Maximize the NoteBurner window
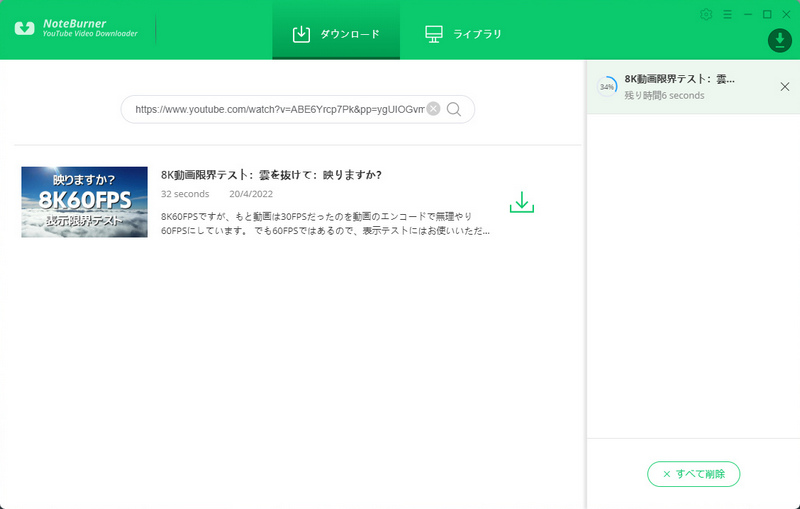800x509 pixels. (x=767, y=14)
